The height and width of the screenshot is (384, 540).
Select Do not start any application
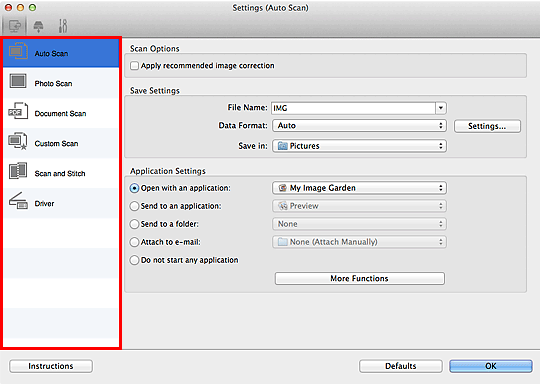point(134,260)
